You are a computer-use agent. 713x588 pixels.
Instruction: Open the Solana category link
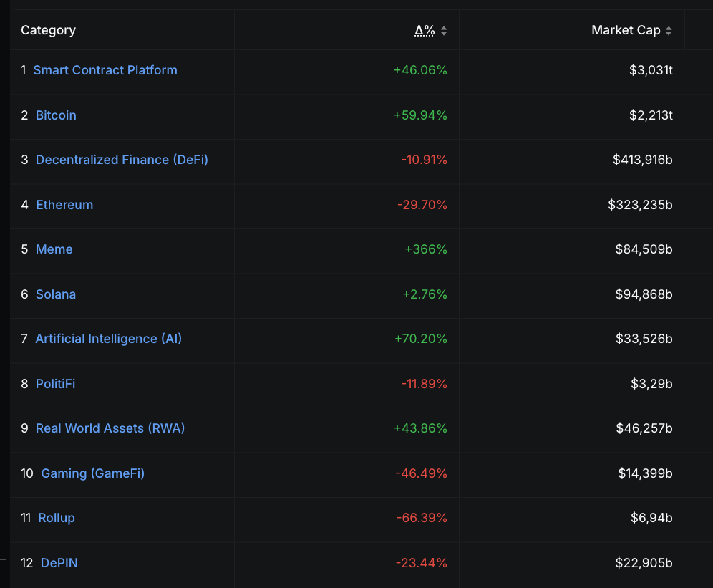pos(55,294)
